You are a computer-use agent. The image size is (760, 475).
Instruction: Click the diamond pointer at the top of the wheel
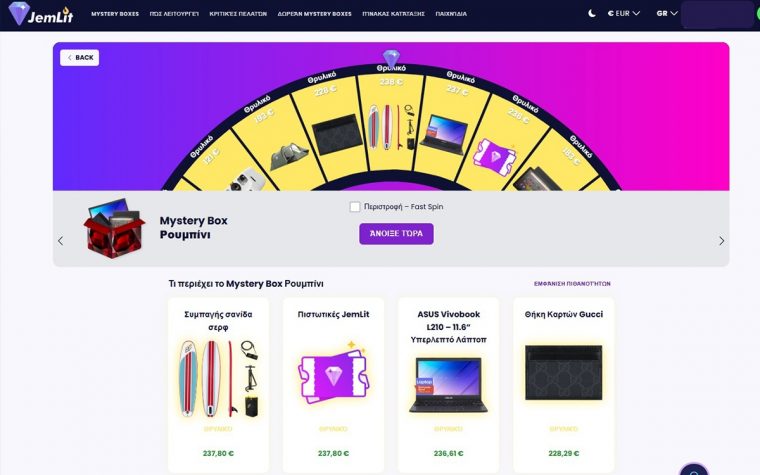[x=391, y=59]
